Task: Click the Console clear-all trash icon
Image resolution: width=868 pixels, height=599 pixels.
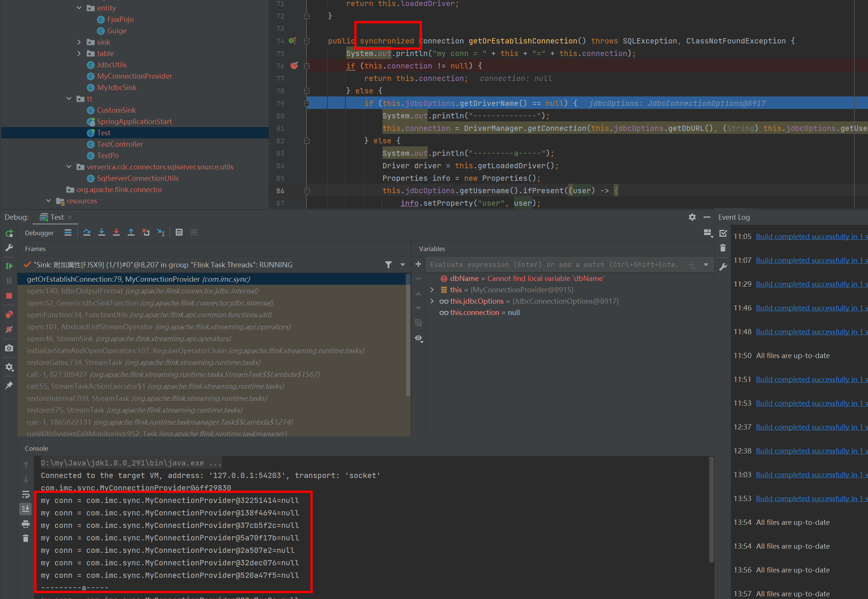Action: pos(26,538)
